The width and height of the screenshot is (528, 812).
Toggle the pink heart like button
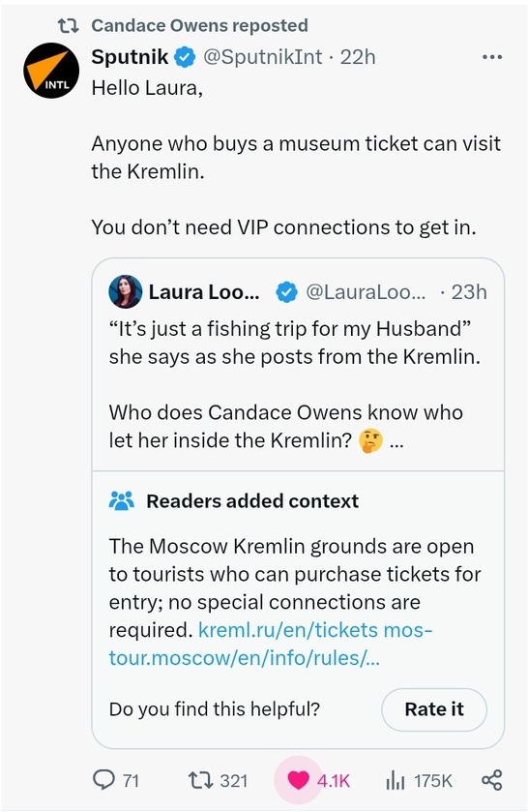click(298, 779)
